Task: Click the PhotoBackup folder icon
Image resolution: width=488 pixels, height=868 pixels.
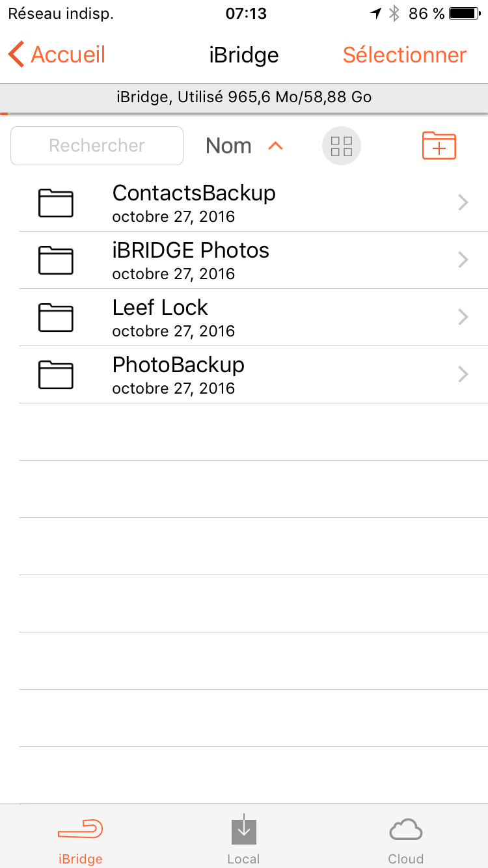Action: tap(55, 375)
